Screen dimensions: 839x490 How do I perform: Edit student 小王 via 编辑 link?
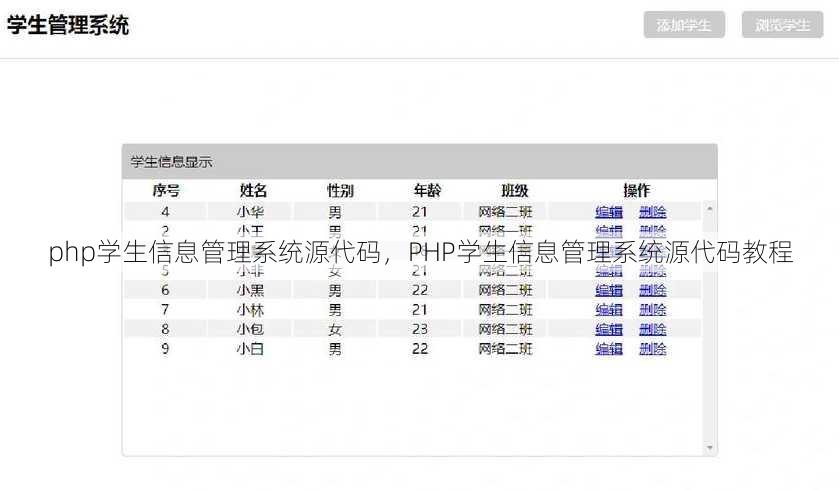coord(609,231)
